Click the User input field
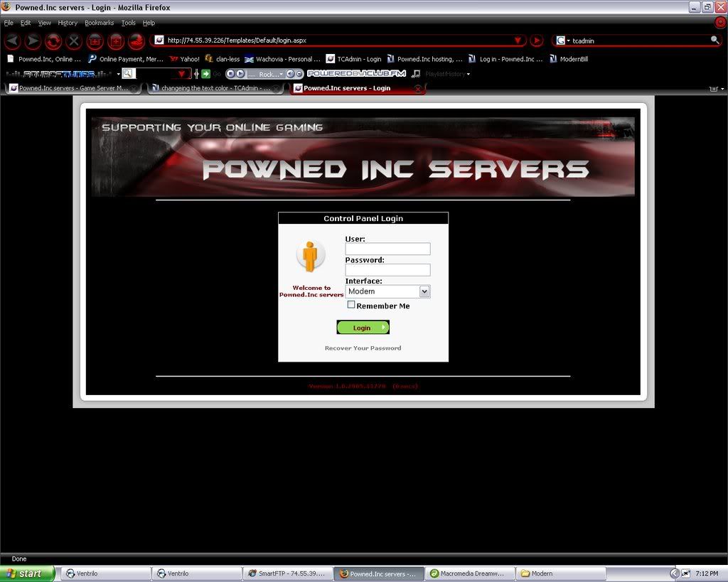This screenshot has height=582, width=728. 387,249
